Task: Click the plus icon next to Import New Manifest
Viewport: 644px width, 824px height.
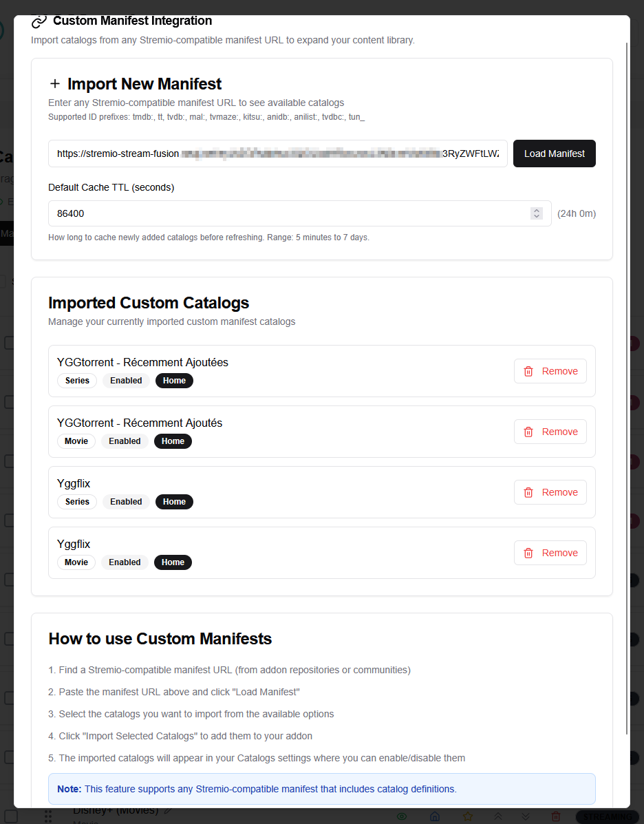Action: point(55,83)
